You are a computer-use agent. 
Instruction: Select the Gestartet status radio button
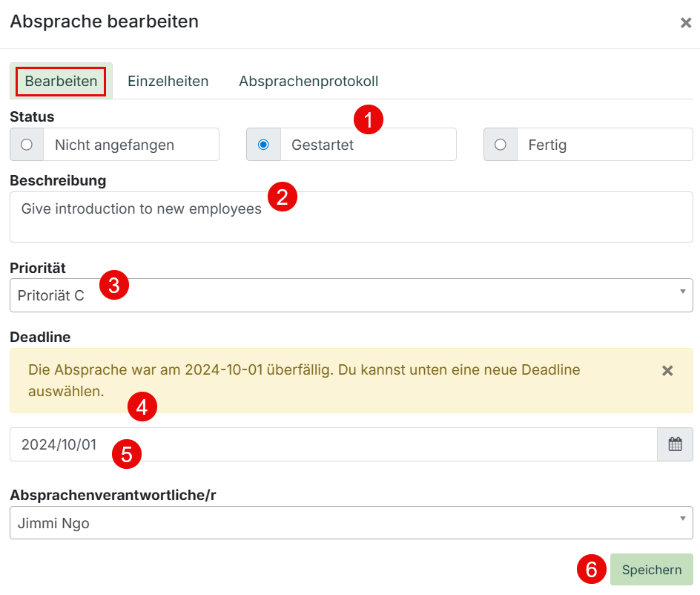pos(263,145)
